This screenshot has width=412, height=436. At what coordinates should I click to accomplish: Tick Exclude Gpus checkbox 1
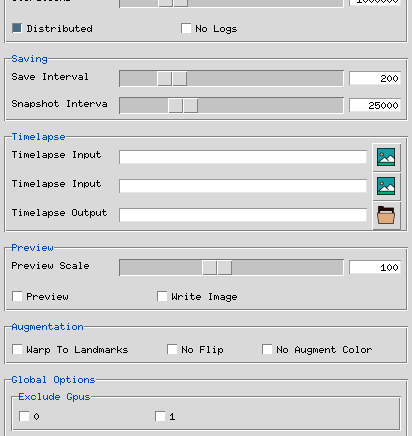coord(160,416)
